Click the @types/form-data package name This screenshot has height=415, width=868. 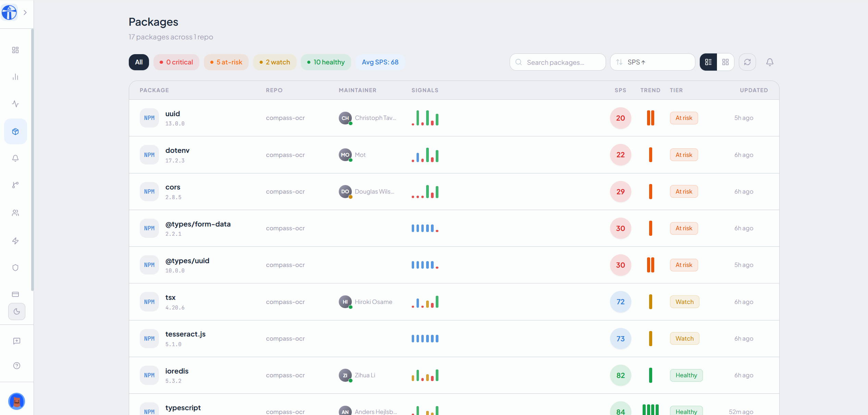point(198,224)
